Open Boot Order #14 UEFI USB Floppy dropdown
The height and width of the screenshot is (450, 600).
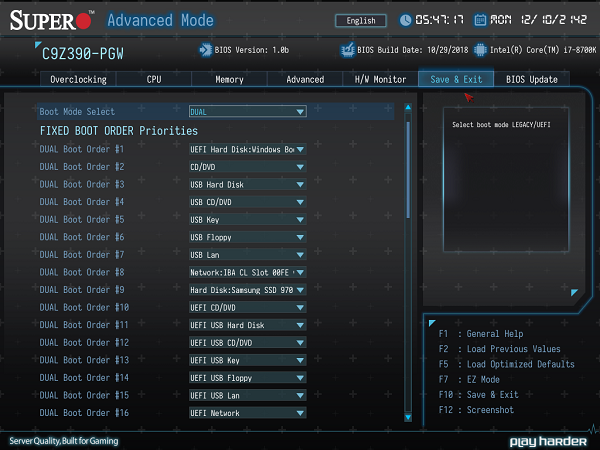tap(248, 378)
